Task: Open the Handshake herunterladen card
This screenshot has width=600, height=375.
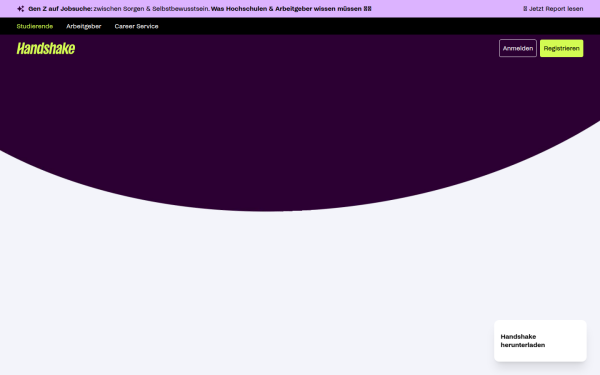Action: point(540,341)
